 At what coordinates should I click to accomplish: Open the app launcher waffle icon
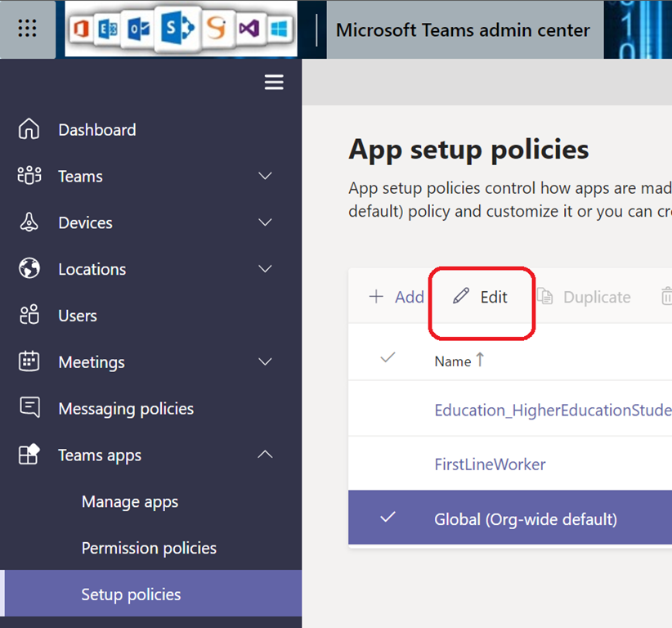(x=27, y=29)
